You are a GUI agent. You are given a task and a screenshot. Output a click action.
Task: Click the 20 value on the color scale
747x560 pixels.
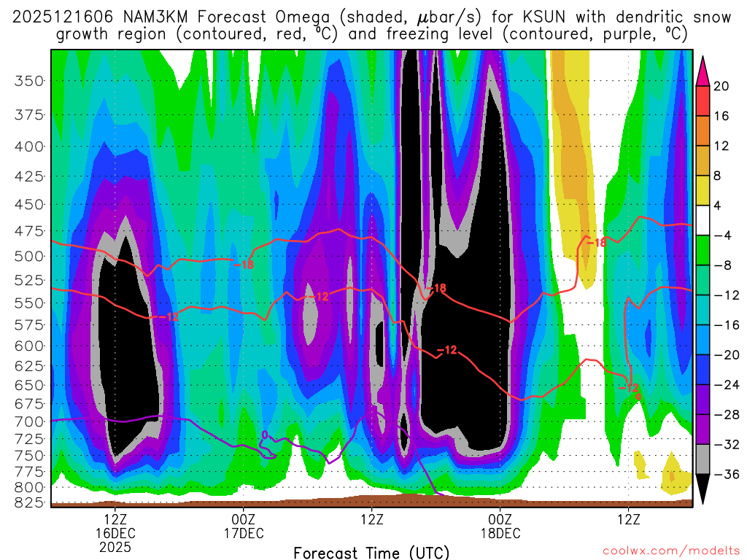721,86
